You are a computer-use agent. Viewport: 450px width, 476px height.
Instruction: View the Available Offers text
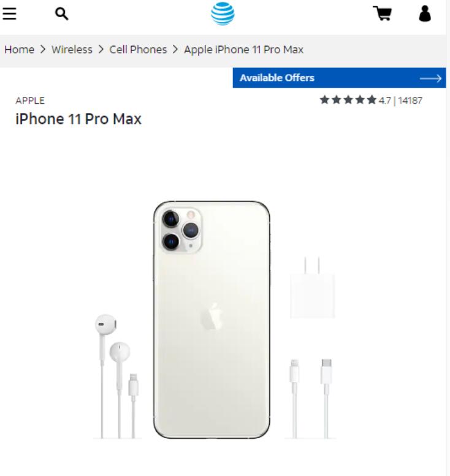[277, 78]
